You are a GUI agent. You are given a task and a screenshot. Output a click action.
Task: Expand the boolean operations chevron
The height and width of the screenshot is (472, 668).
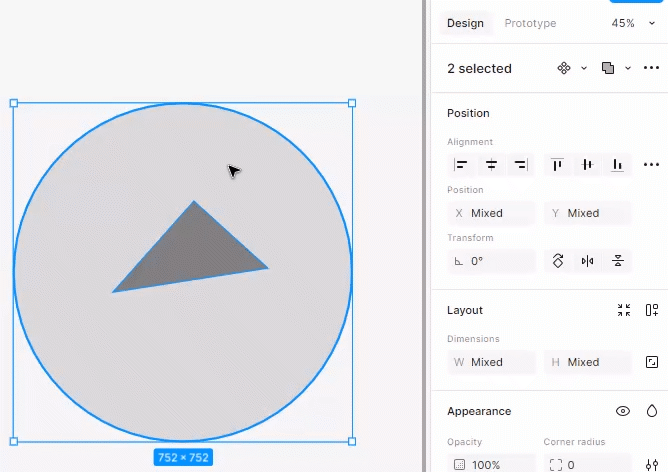(x=628, y=68)
